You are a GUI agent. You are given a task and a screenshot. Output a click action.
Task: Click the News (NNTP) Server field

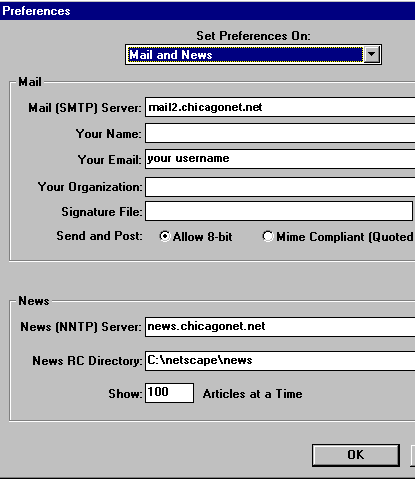click(280, 327)
